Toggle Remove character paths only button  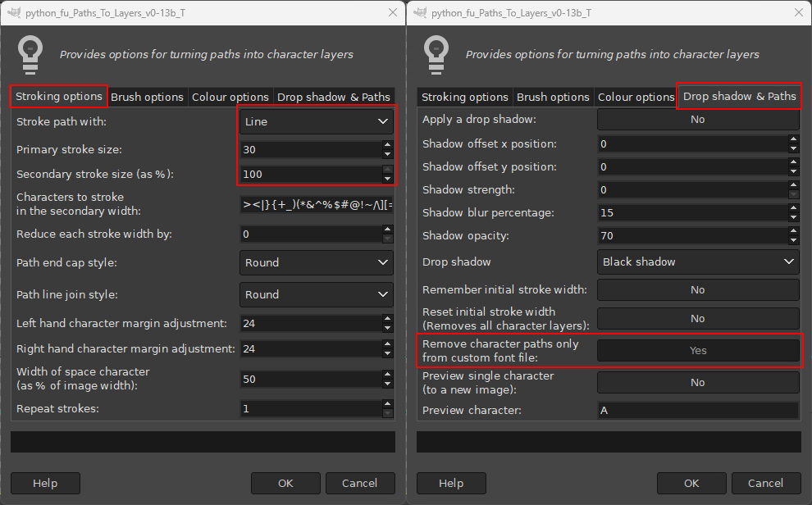point(698,350)
